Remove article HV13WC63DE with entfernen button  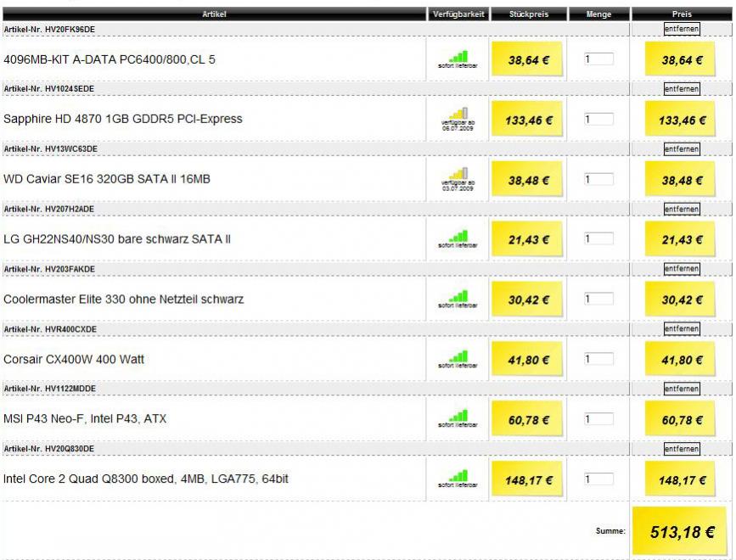[682, 148]
